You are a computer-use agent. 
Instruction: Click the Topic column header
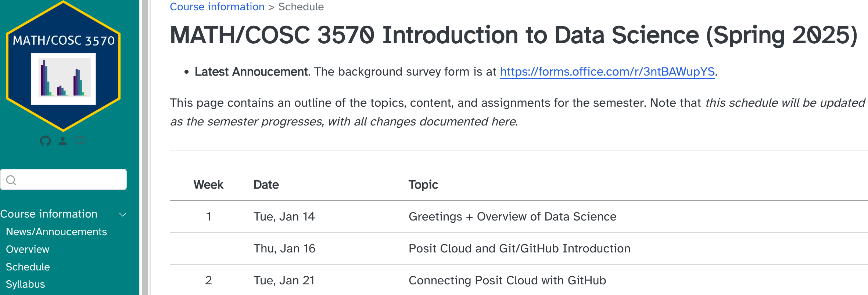pos(423,185)
